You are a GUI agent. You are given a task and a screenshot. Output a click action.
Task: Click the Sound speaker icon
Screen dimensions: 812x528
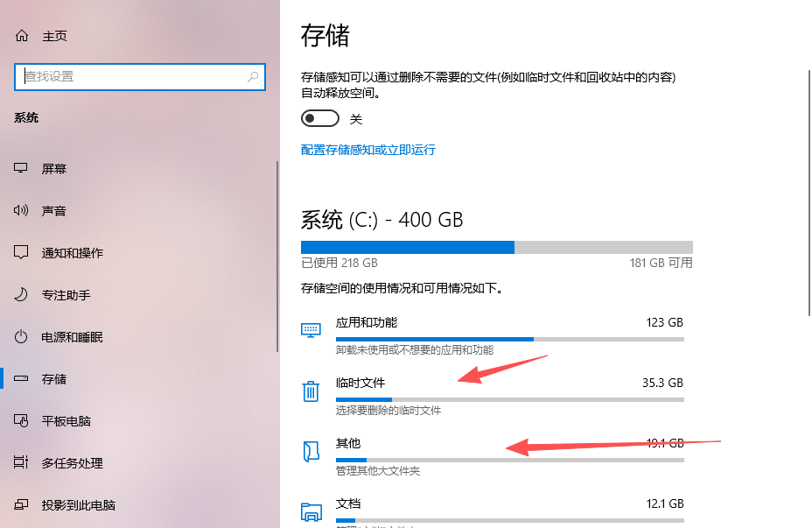21,211
